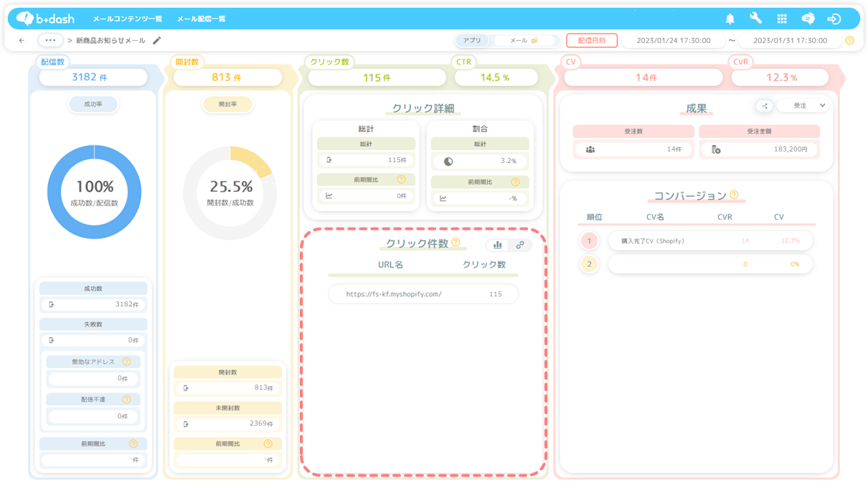The width and height of the screenshot is (868, 488).
Task: Open メール配信一覧 menu
Action: 201,19
